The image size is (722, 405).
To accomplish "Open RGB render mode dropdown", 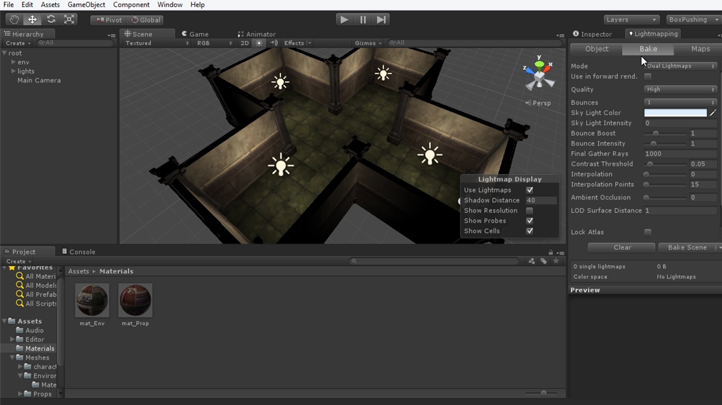I will coord(215,43).
